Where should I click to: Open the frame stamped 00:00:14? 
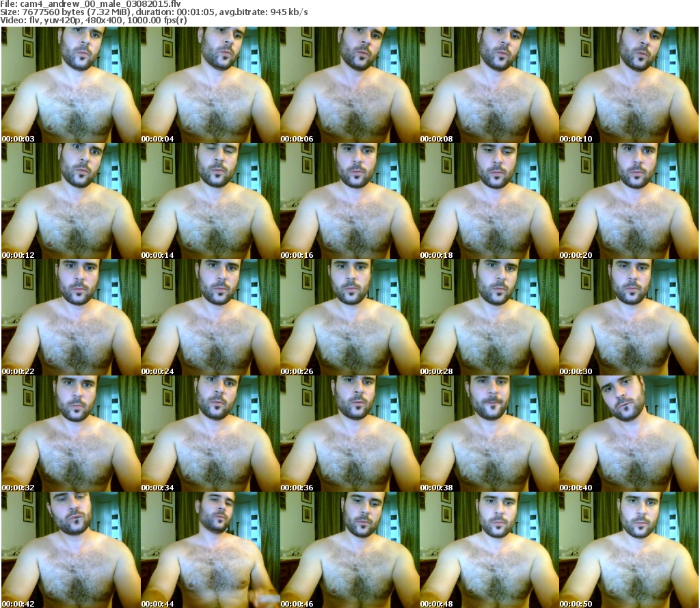(211, 201)
